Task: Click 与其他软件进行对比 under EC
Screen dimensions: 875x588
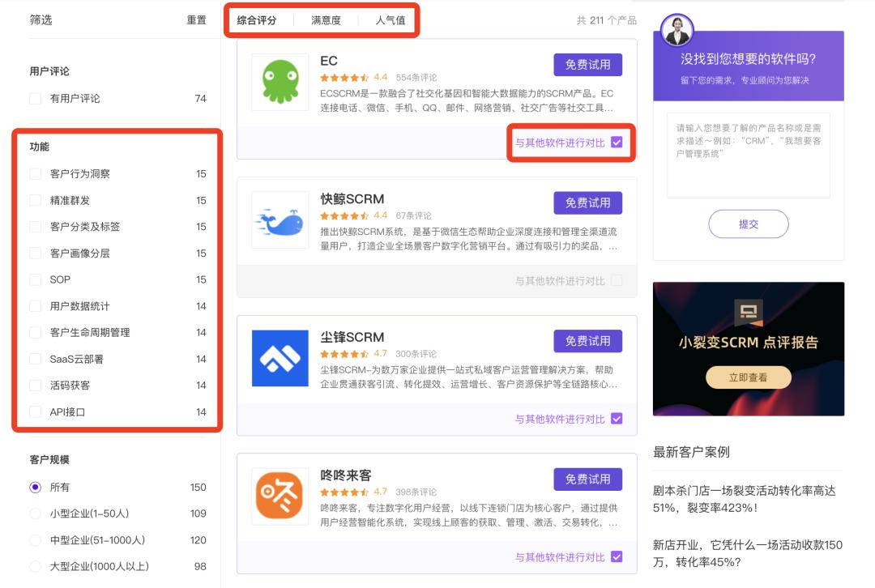Action: 560,143
